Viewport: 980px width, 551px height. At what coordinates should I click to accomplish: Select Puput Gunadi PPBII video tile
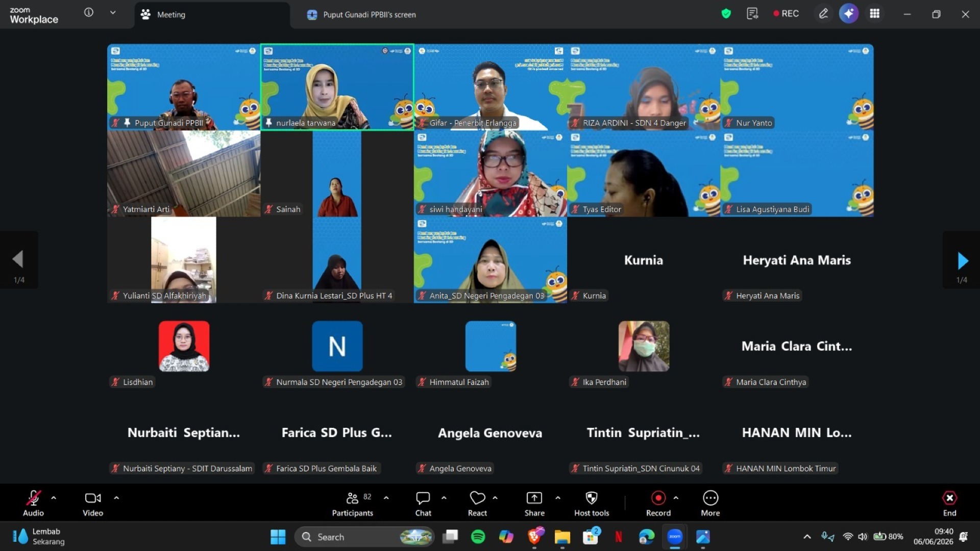(184, 87)
